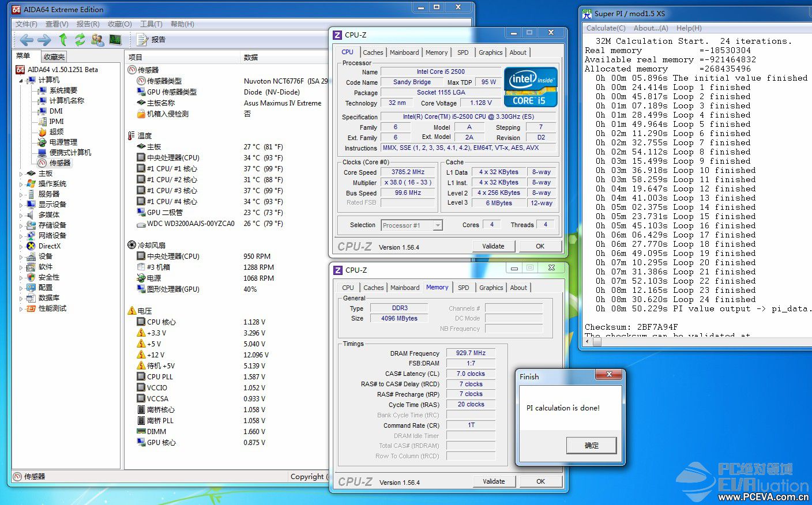Click the Intel Core i5 logo in CPU-Z
This screenshot has width=812, height=505.
tap(531, 87)
